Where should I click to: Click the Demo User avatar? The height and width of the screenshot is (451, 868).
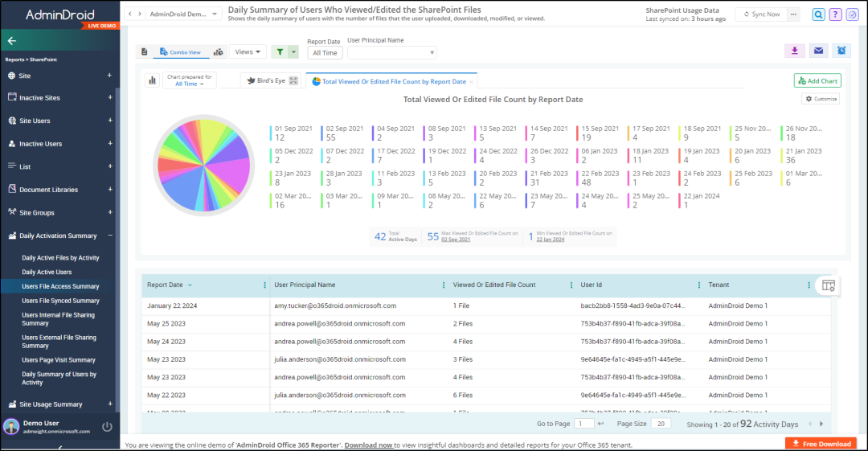coord(11,427)
